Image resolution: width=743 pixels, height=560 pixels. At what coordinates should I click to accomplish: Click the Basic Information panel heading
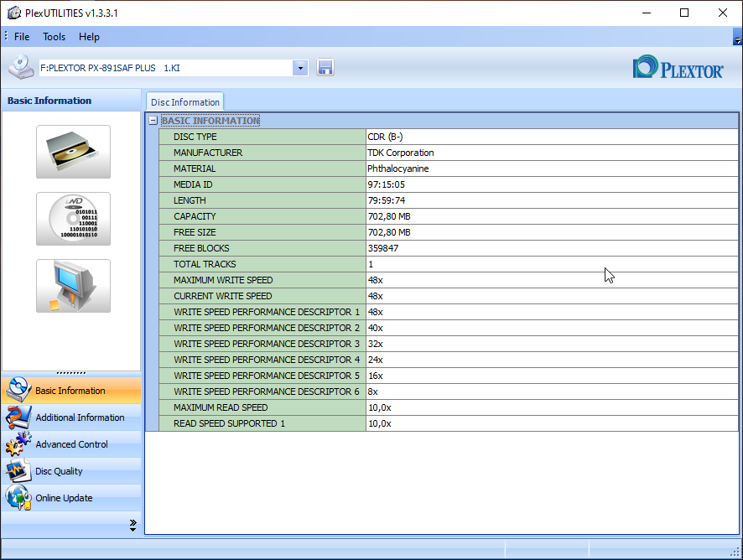(49, 101)
